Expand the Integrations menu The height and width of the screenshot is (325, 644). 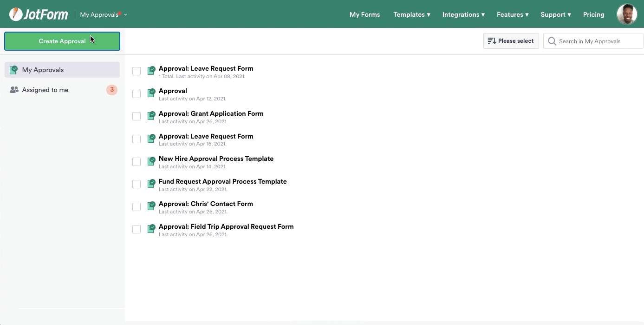point(463,14)
